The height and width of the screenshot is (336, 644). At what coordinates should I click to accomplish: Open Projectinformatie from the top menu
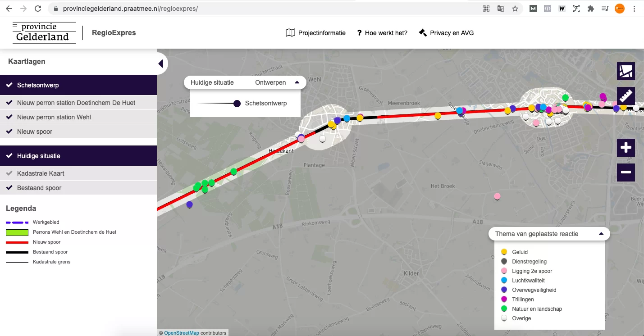pos(316,33)
